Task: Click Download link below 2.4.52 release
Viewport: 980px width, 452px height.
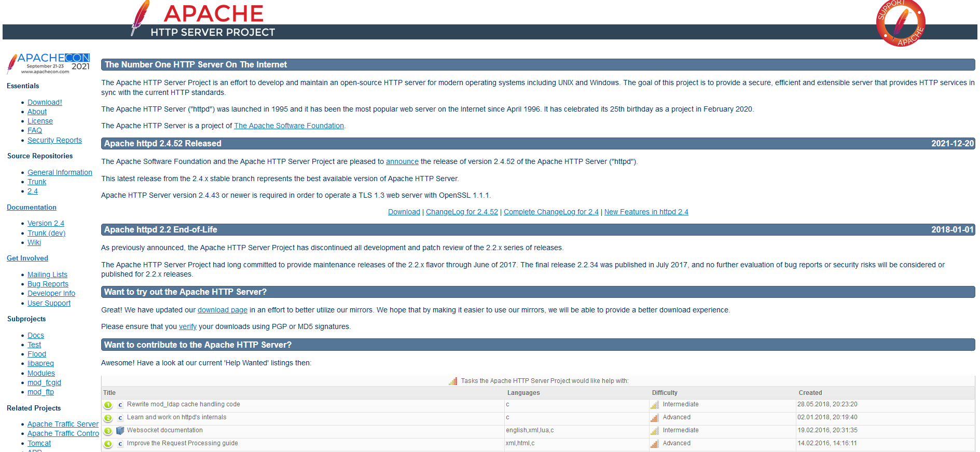Action: click(404, 212)
